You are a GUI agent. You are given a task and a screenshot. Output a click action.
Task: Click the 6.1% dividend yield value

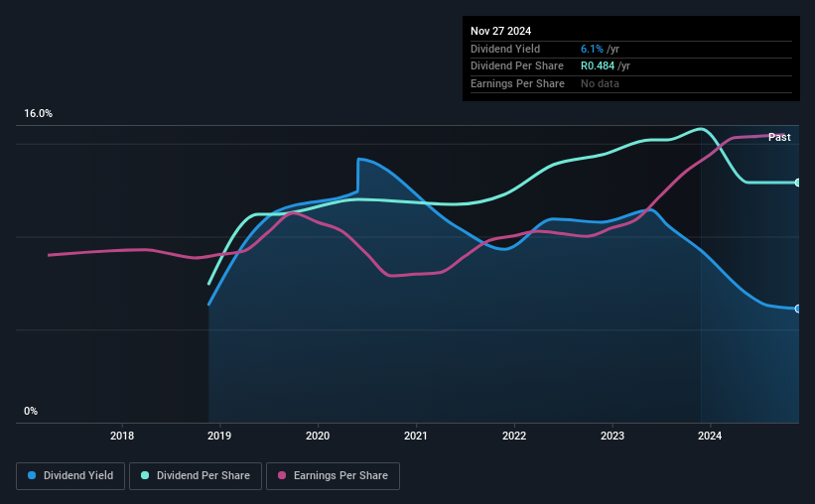pyautogui.click(x=592, y=49)
